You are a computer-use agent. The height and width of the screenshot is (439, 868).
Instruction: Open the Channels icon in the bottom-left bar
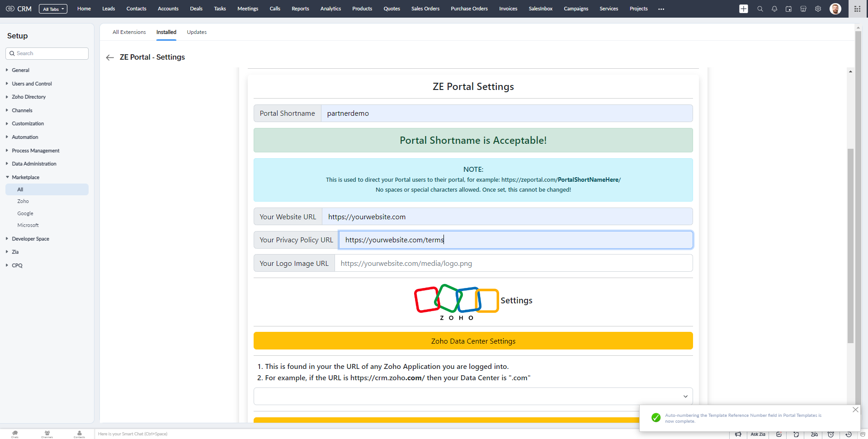click(47, 434)
